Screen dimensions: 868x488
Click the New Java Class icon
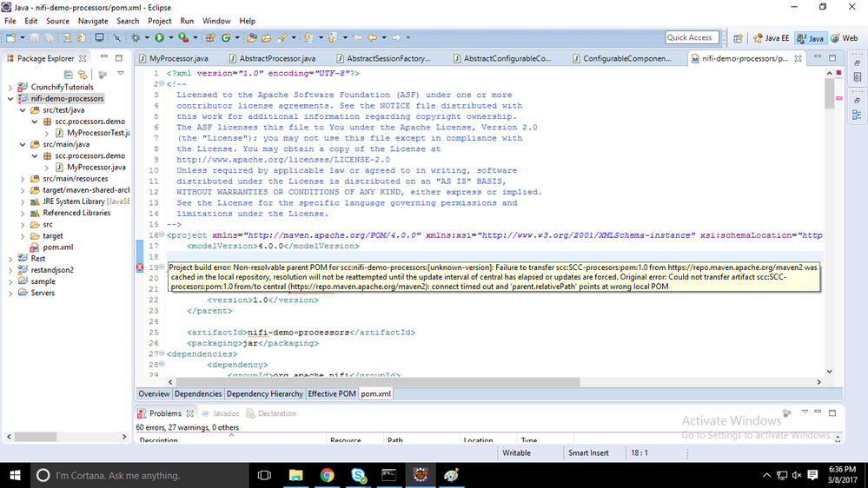[x=226, y=37]
